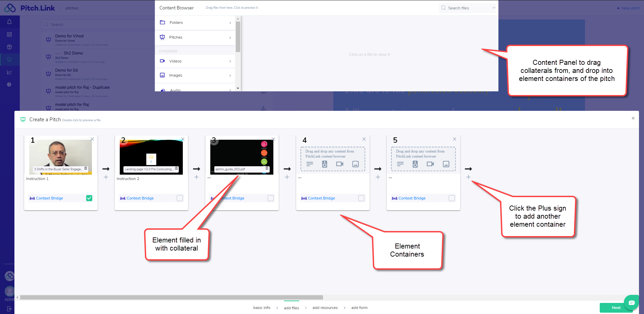Delete the admin_guide_003.pdf file via trash icon
The image size is (644, 314).
[x=267, y=169]
